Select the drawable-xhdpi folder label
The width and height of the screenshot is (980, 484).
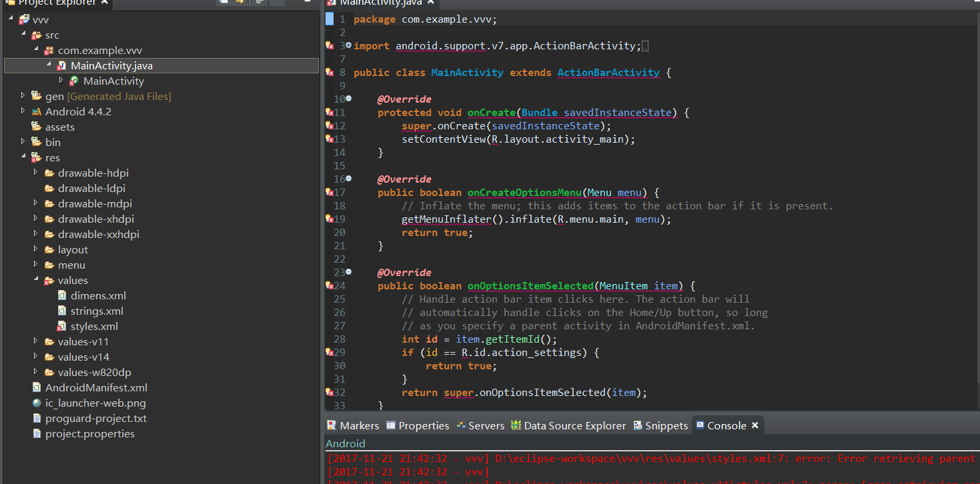pos(96,219)
